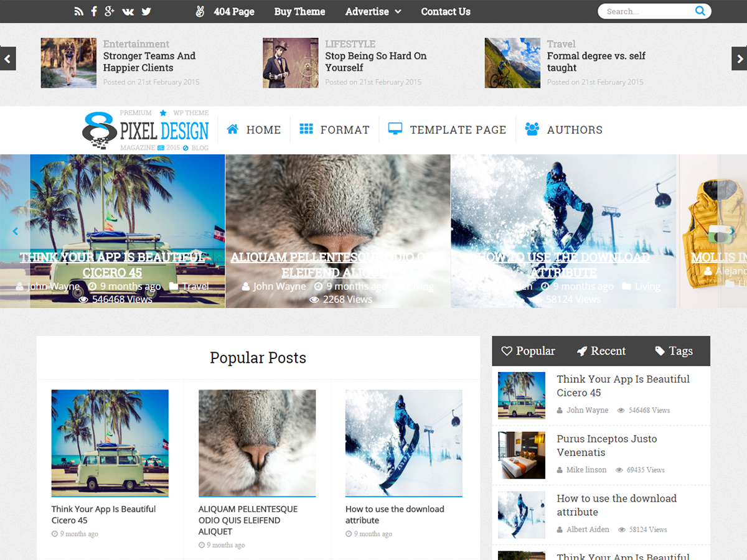Open the Template Page menu item
This screenshot has width=747, height=560.
447,129
